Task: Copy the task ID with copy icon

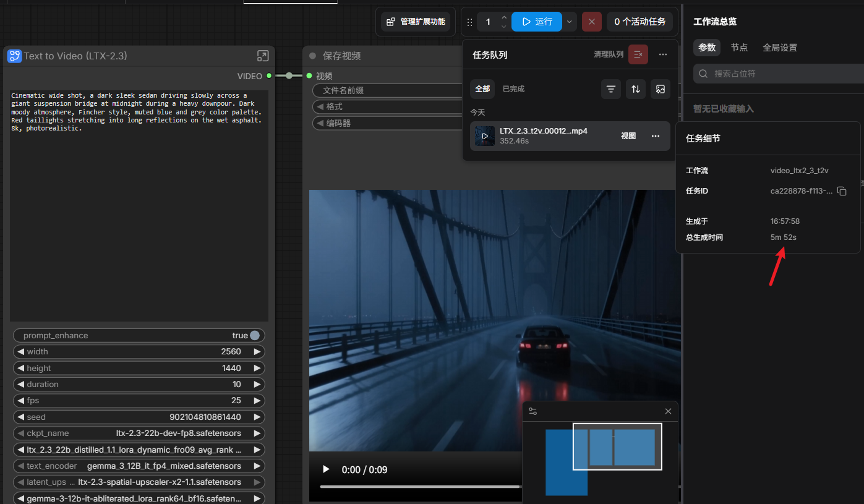Action: point(842,191)
